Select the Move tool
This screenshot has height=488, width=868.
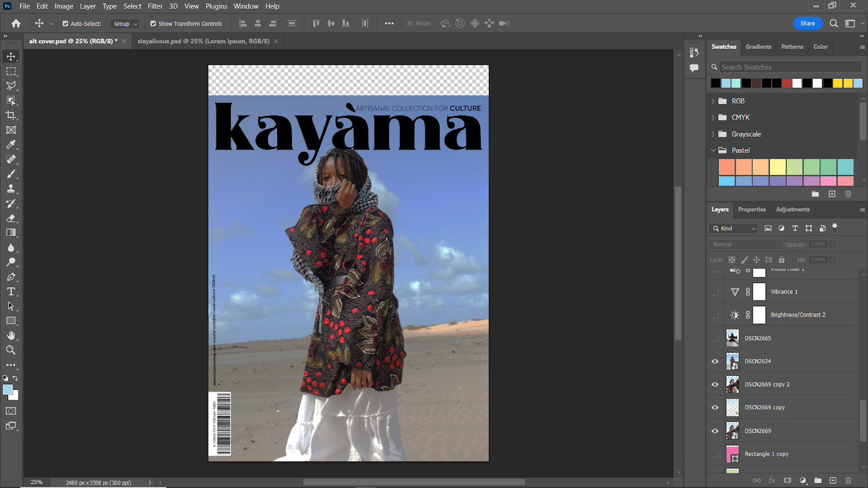(11, 56)
